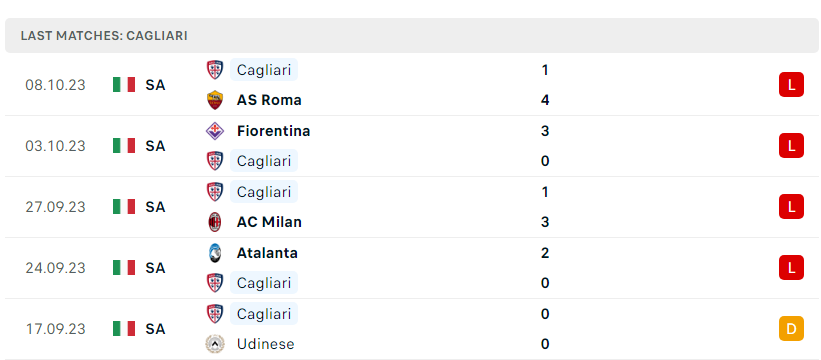
Task: Click the Udinese club crest icon
Action: click(215, 344)
